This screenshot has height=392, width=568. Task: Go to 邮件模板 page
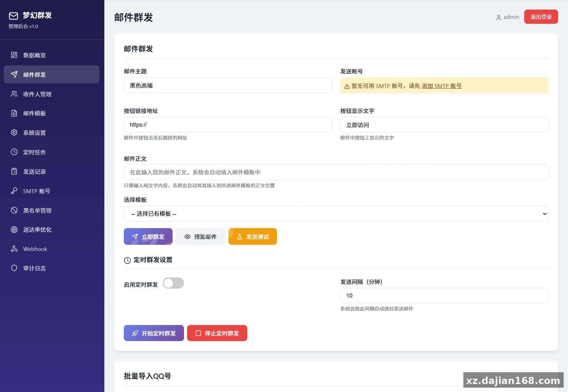(x=52, y=113)
